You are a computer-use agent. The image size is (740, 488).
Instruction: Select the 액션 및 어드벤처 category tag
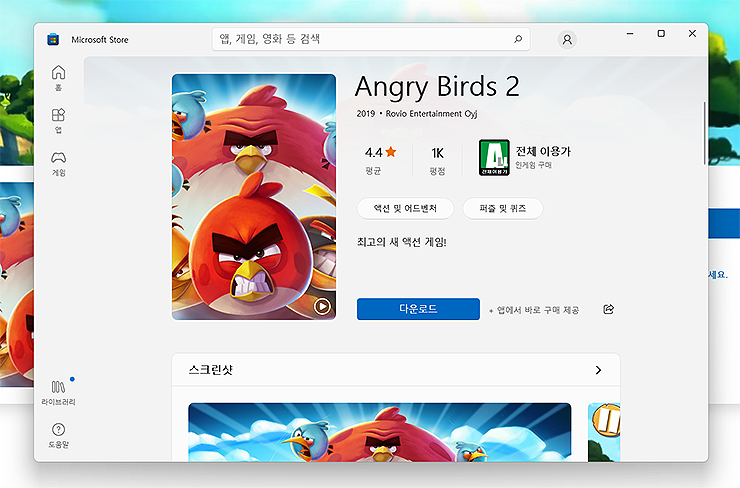(x=405, y=208)
